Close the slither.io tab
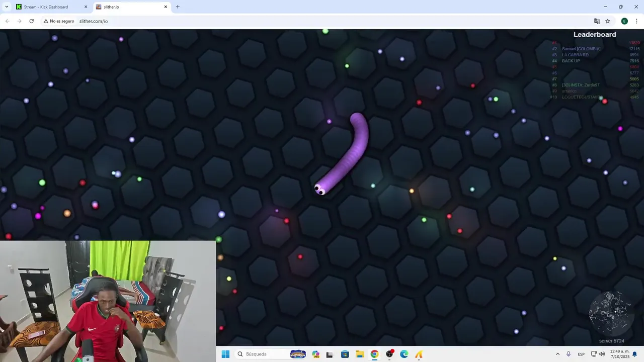644x362 pixels. pos(166,7)
